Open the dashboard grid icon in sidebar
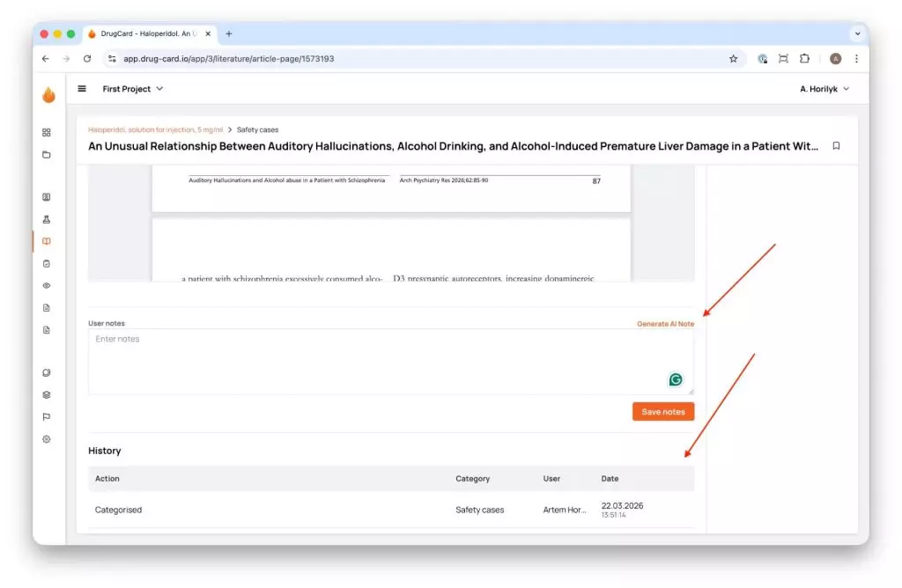The image size is (902, 588). click(47, 133)
